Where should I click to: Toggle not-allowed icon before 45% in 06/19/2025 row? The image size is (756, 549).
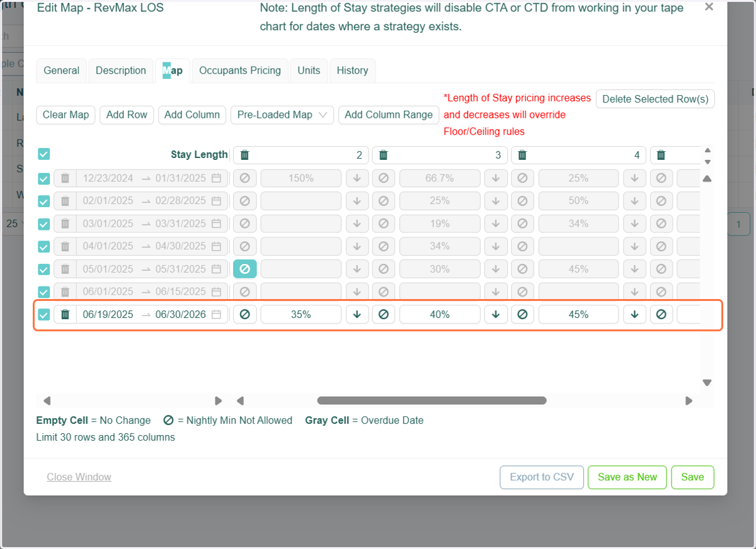[522, 314]
